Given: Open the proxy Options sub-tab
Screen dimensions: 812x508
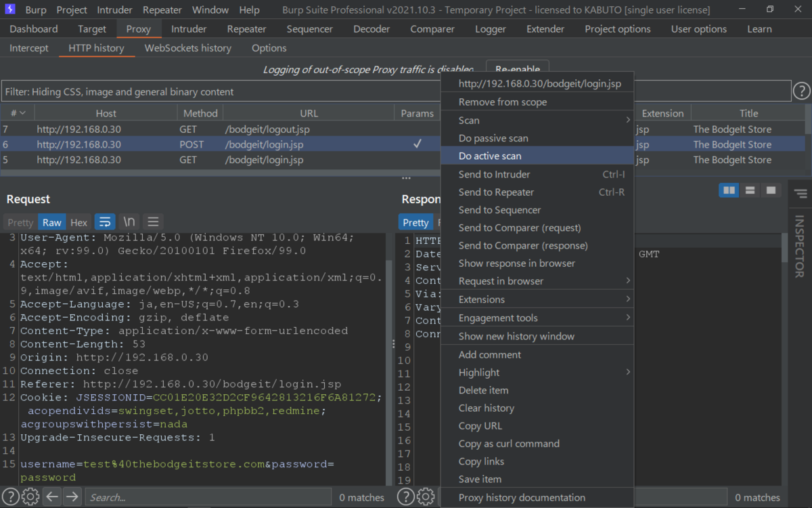Looking at the screenshot, I should (x=269, y=48).
